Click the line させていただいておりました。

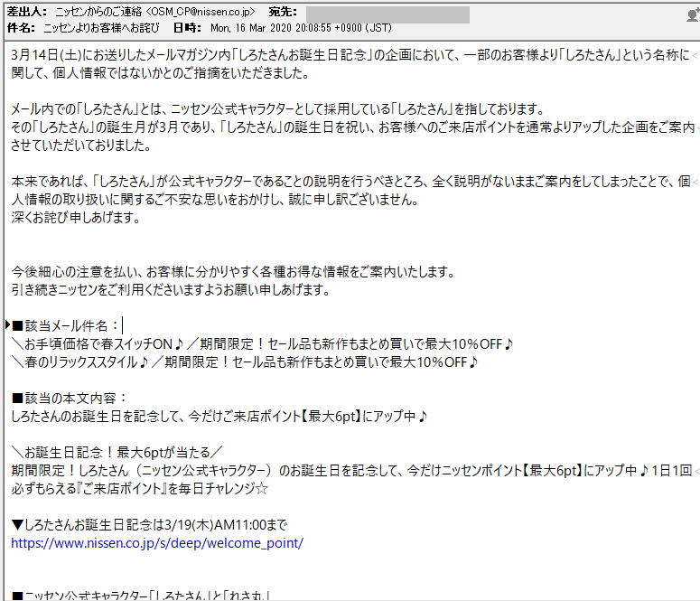[x=81, y=146]
